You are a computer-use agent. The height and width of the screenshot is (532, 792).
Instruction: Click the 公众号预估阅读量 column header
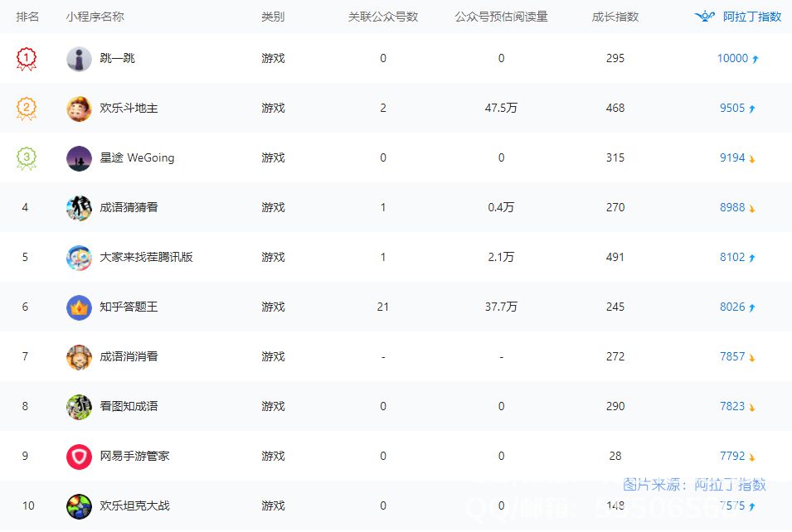click(x=501, y=17)
